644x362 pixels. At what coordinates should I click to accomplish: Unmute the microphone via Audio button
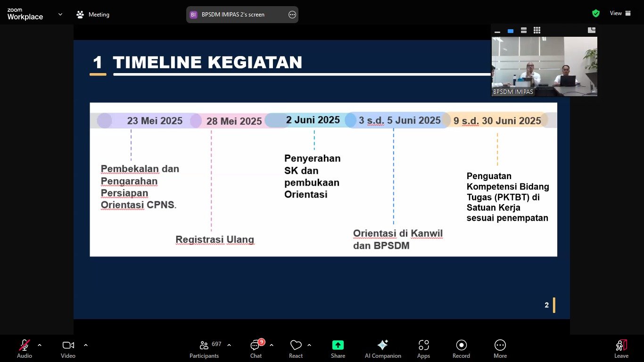click(25, 349)
